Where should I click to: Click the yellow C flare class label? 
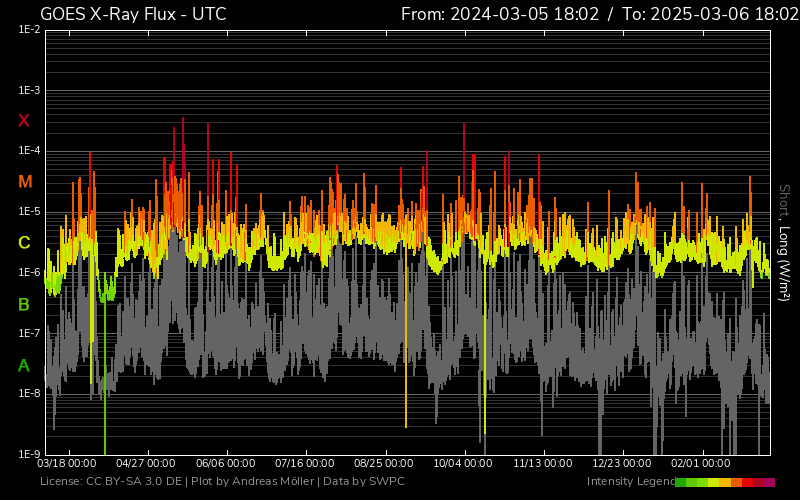coord(24,243)
